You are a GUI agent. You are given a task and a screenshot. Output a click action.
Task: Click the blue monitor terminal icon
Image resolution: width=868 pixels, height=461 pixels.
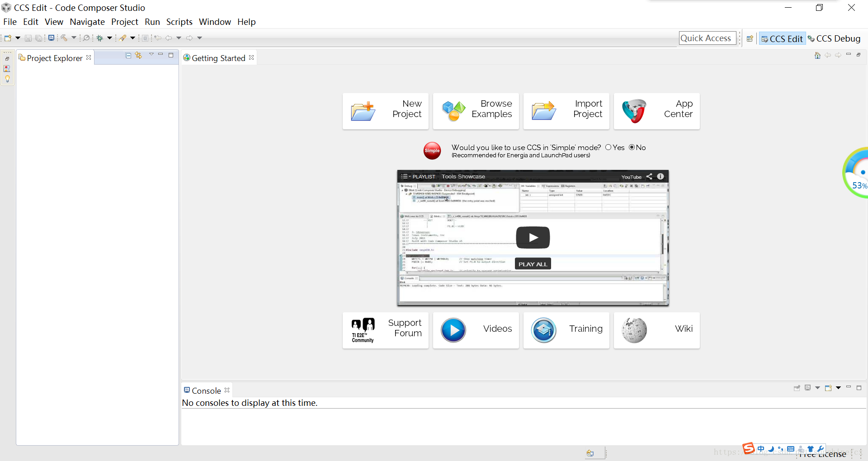coord(51,38)
